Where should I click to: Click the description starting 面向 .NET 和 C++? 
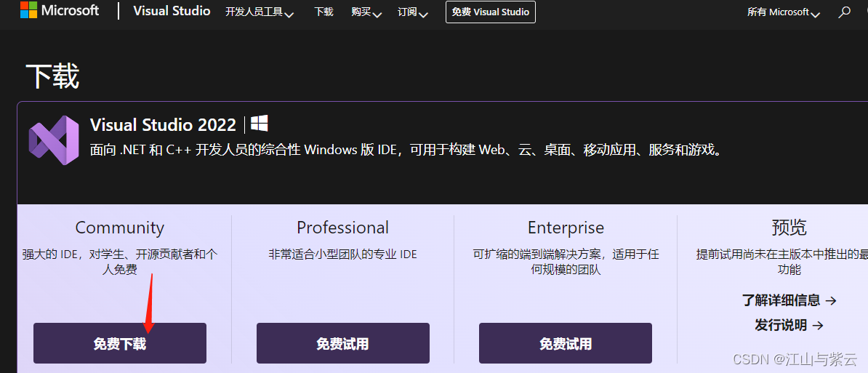(x=407, y=150)
